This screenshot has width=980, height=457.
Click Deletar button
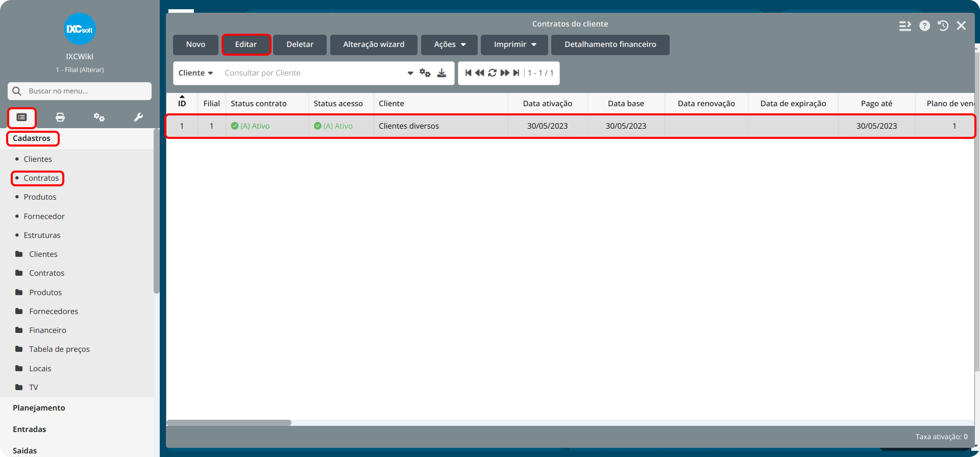click(x=300, y=44)
